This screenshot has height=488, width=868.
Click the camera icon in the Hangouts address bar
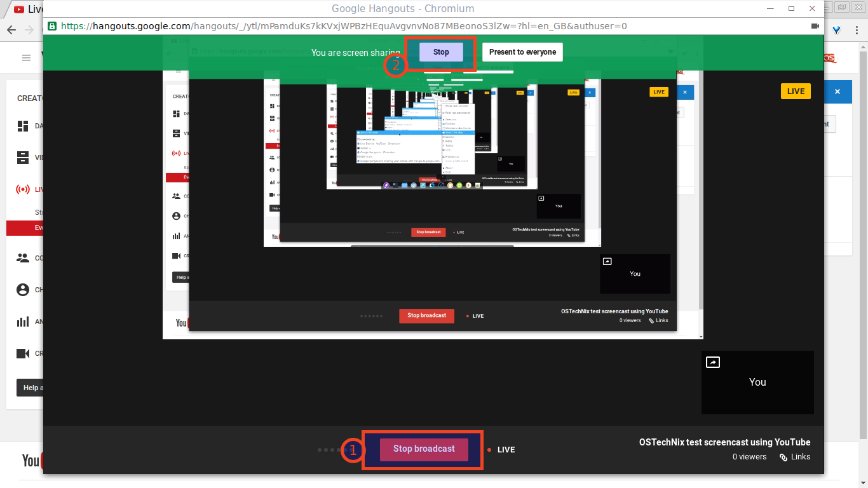[815, 26]
